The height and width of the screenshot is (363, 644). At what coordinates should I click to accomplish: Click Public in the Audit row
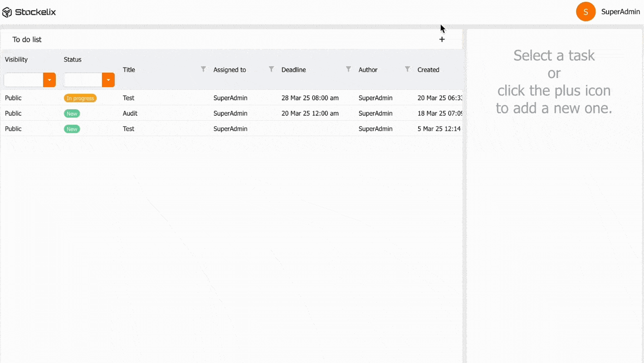(x=13, y=113)
